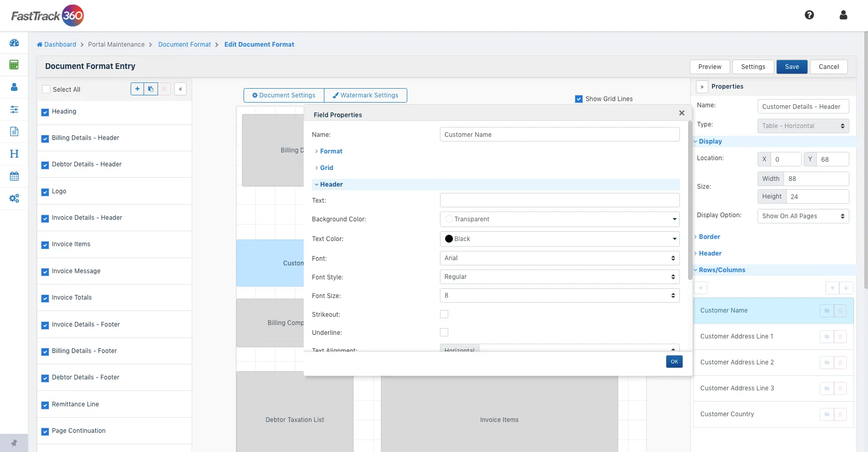868x452 pixels.
Task: Open the help question mark icon
Action: pos(809,15)
